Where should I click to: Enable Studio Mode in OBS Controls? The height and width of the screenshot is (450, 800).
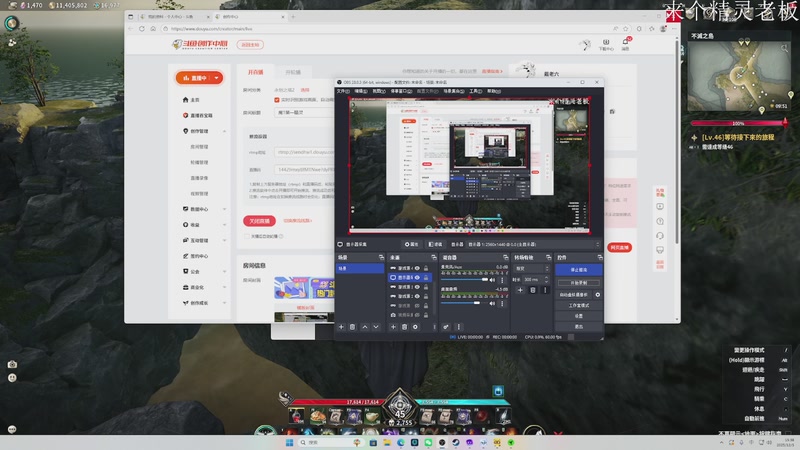[579, 305]
